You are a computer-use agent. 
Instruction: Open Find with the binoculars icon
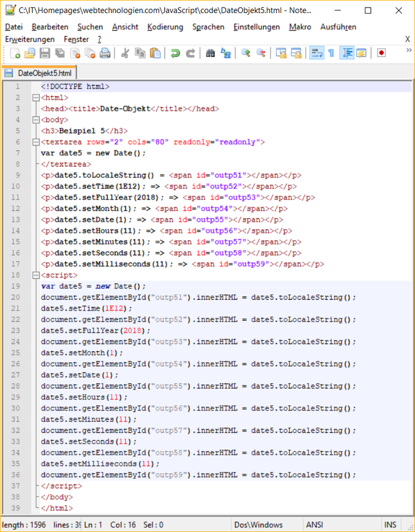[211, 53]
